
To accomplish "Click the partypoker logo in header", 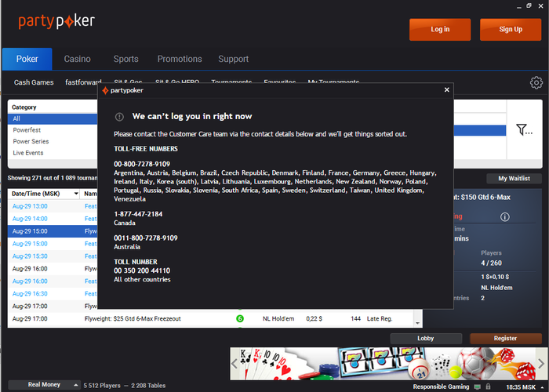I will pyautogui.click(x=56, y=22).
